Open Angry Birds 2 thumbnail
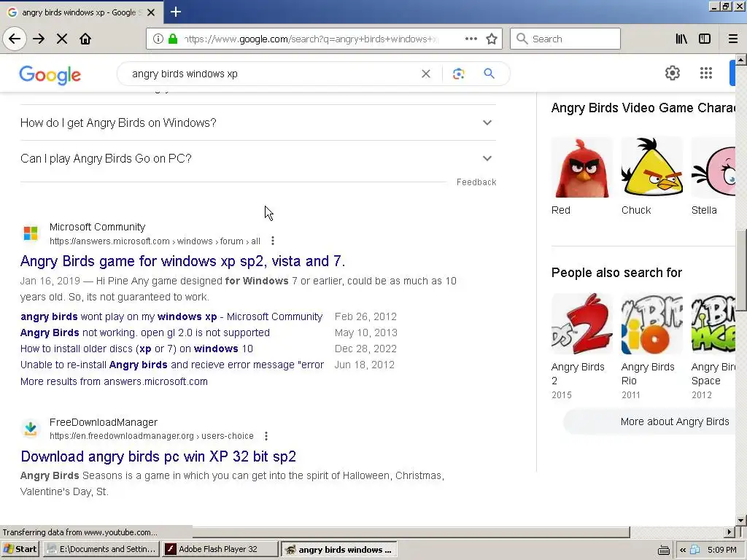 click(581, 324)
